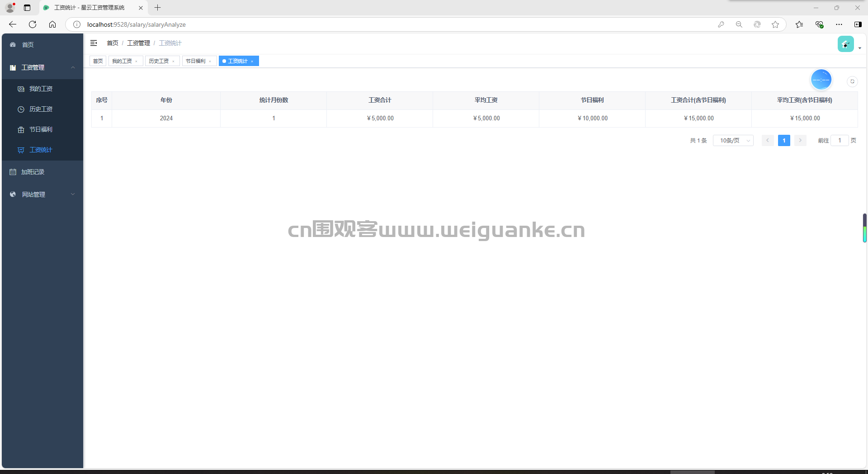Image resolution: width=868 pixels, height=474 pixels.
Task: Switch to the 节日福利 tag tab
Action: (196, 61)
